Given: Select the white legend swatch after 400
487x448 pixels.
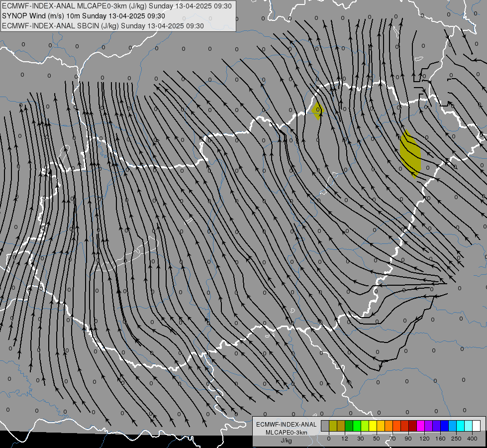Looking at the screenshot, I should click(x=477, y=426).
